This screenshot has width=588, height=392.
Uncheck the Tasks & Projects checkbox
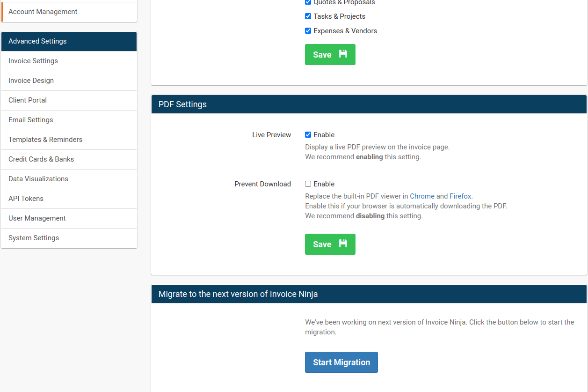coord(308,16)
